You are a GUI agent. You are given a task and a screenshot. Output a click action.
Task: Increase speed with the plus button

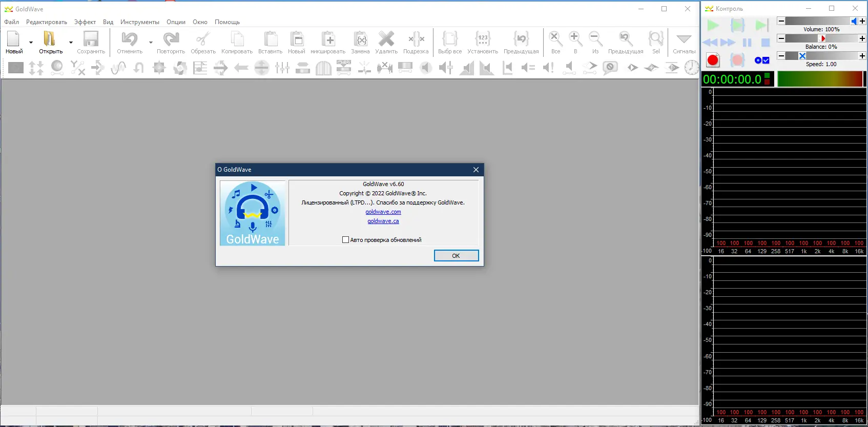click(x=862, y=56)
